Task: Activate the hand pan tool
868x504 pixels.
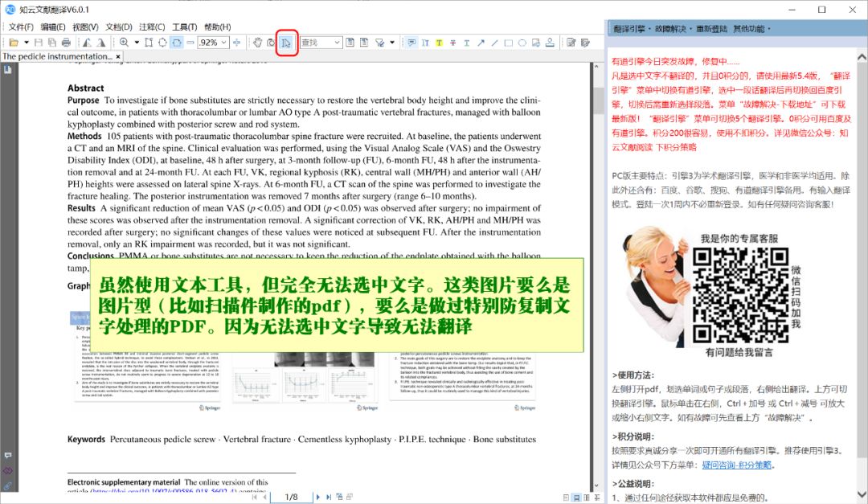Action: pos(257,43)
